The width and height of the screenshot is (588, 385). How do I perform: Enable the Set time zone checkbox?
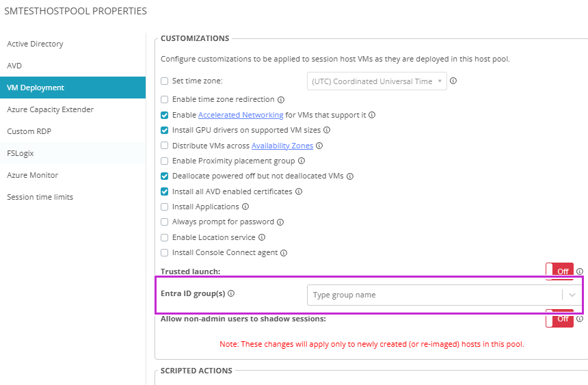[164, 81]
